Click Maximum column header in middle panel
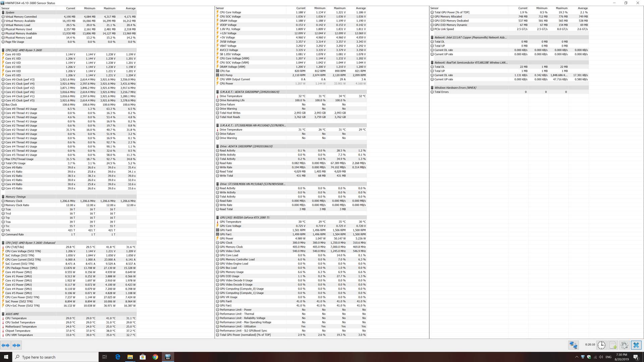This screenshot has height=362, width=644. click(x=336, y=8)
